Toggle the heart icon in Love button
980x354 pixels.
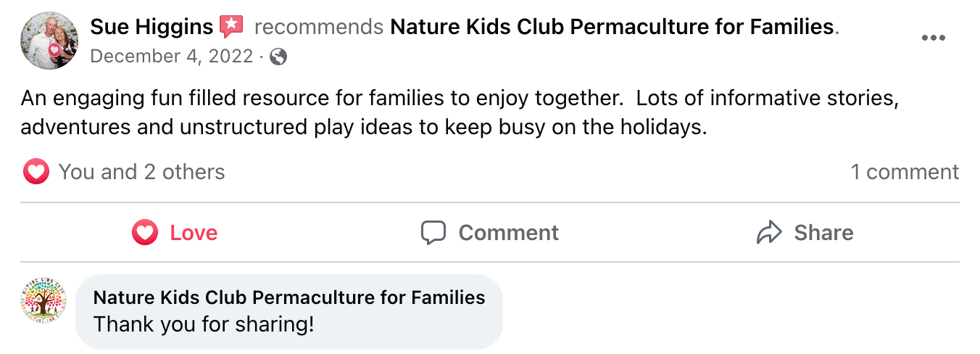pyautogui.click(x=145, y=233)
